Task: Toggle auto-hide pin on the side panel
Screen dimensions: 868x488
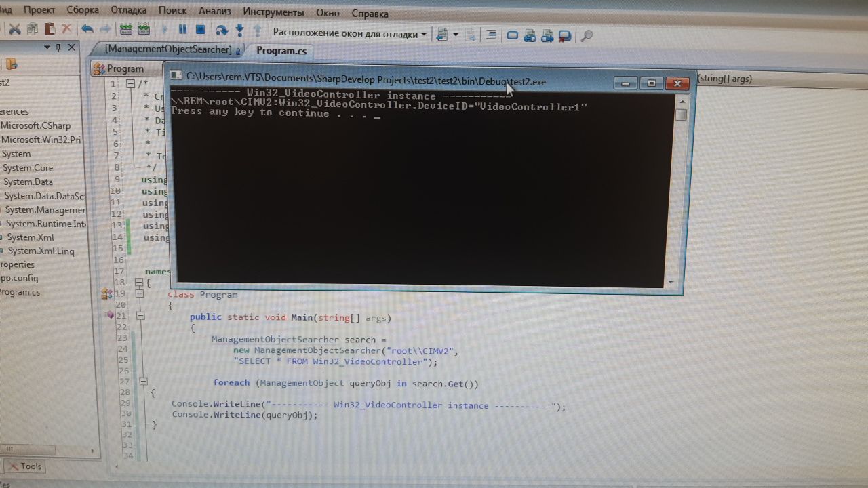Action: click(59, 47)
